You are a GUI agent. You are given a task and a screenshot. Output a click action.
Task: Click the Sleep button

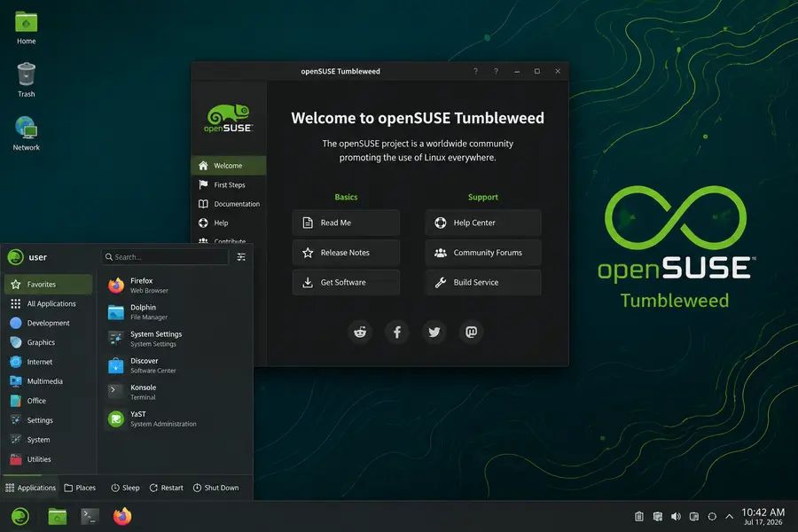[125, 488]
